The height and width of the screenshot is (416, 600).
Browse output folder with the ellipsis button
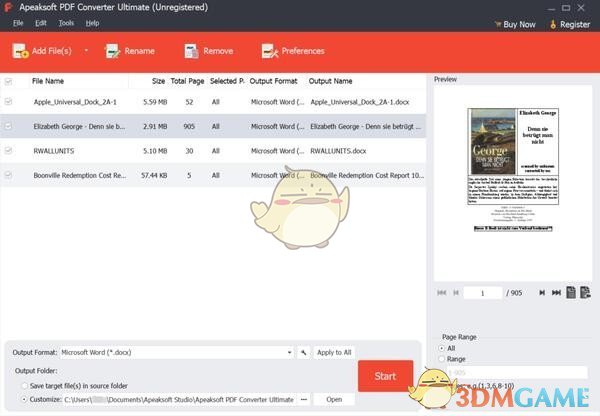304,399
